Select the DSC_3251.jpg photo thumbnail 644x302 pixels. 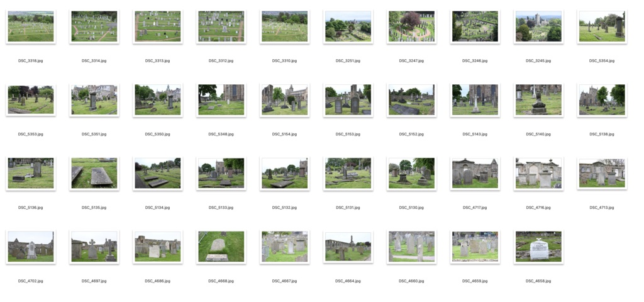[x=348, y=26]
